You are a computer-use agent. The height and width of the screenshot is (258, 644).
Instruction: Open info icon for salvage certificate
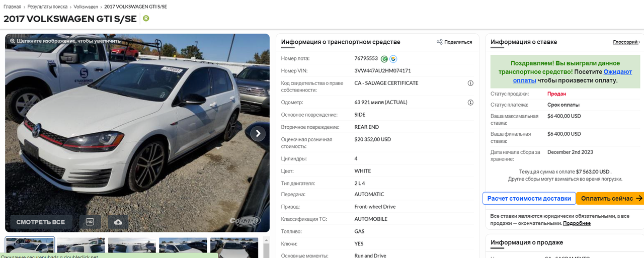click(470, 83)
